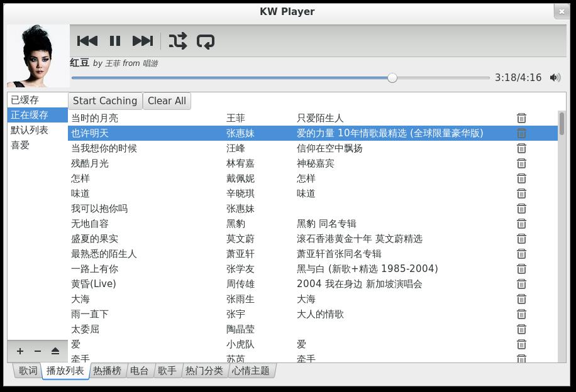Select the 已缓存 playlist
The image size is (576, 392).
tap(38, 100)
